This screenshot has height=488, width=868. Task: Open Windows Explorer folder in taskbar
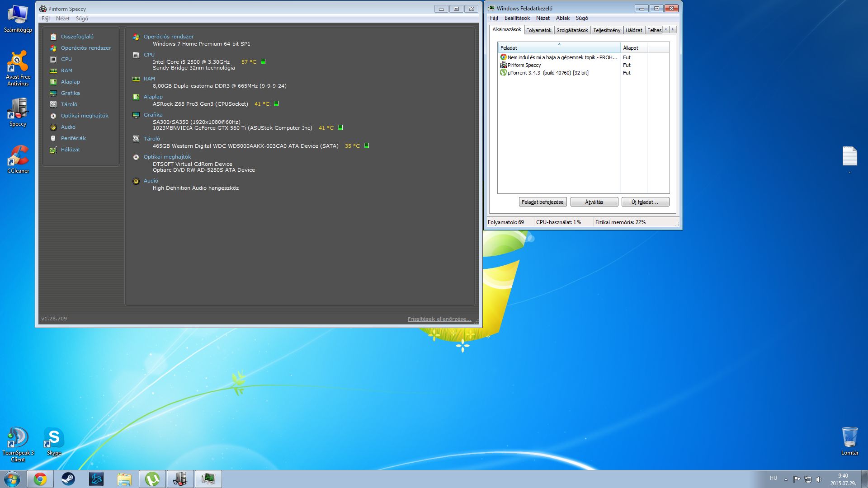click(x=124, y=479)
